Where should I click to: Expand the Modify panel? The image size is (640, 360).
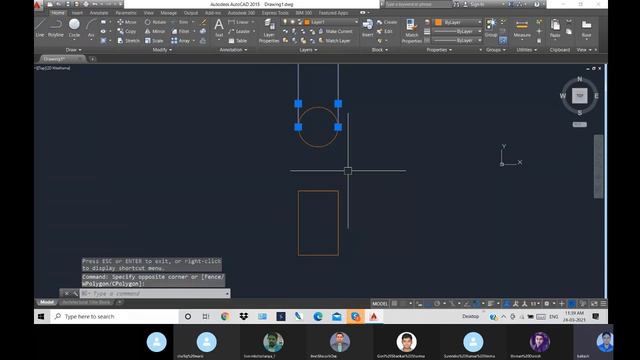[162, 50]
